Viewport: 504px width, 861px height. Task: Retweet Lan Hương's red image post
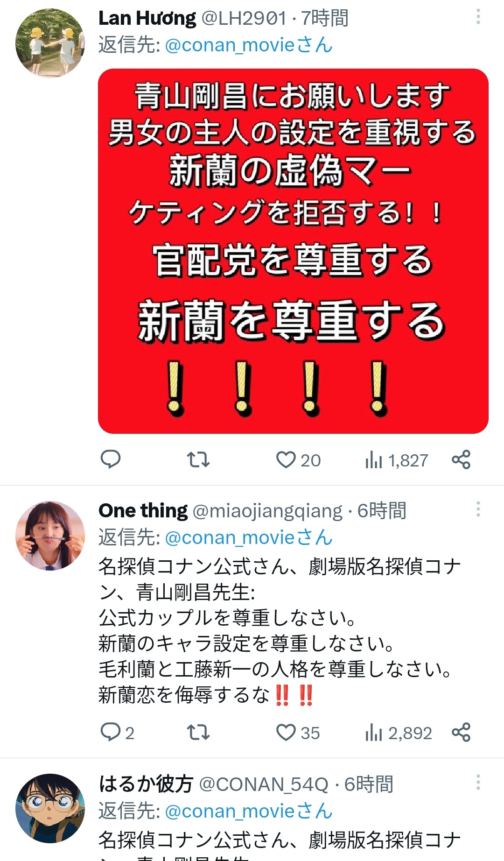coord(198,460)
